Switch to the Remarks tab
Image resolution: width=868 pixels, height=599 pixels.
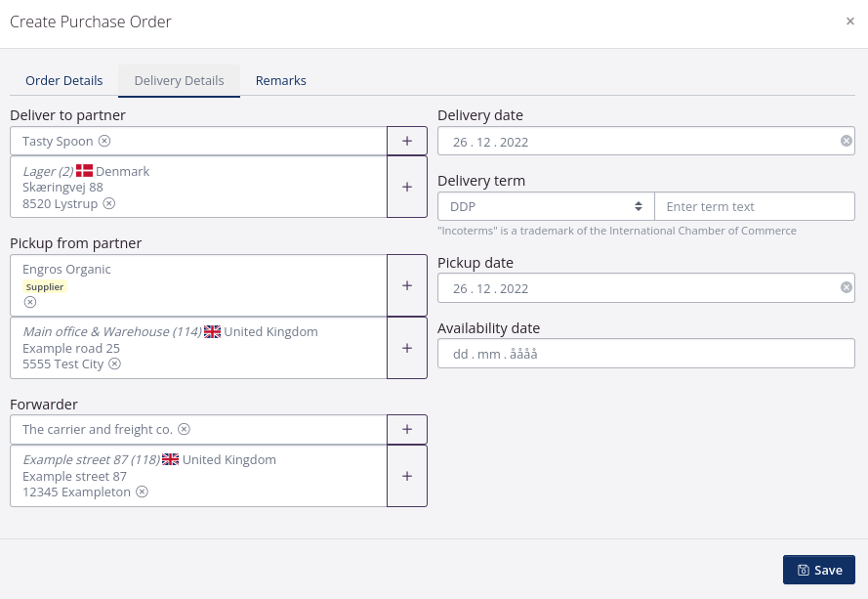click(280, 80)
